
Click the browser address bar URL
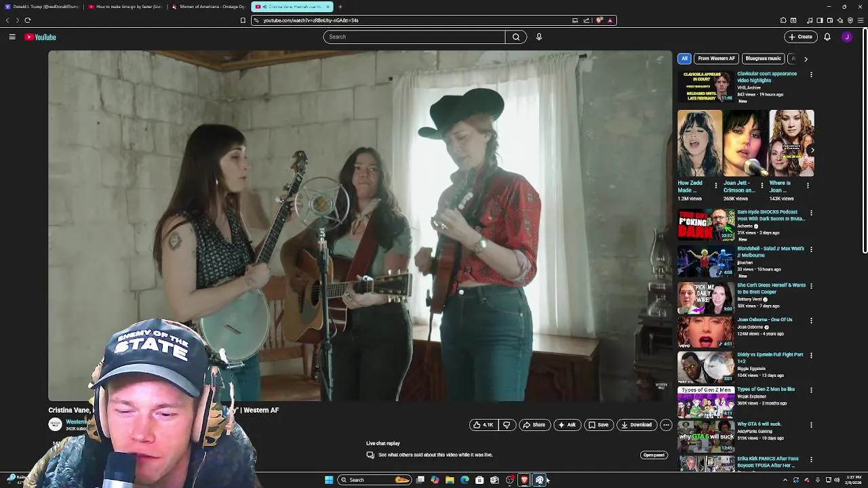[x=311, y=20]
